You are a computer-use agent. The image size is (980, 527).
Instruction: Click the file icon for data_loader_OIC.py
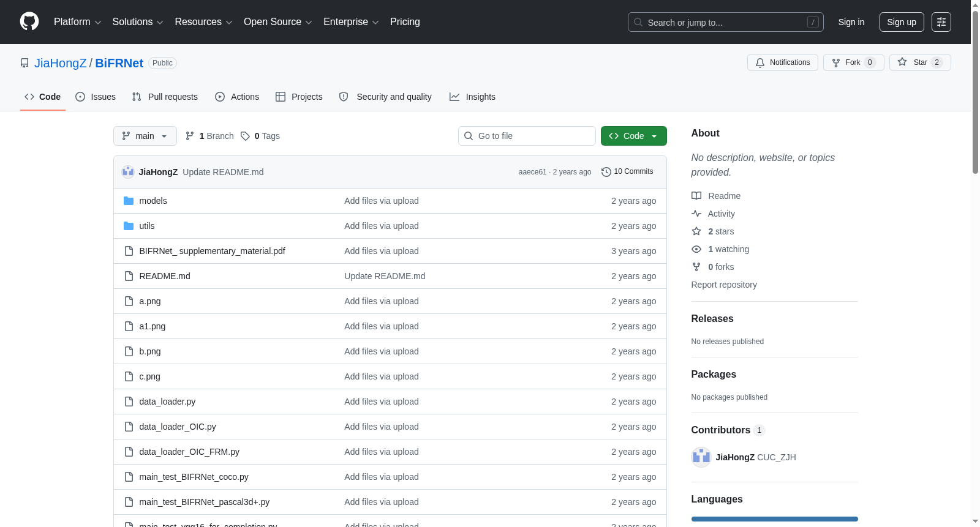tap(129, 427)
